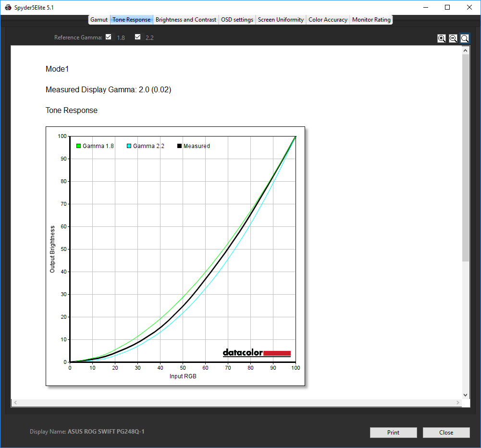Show the Monitor Rating tab
The image size is (481, 448).
(371, 20)
